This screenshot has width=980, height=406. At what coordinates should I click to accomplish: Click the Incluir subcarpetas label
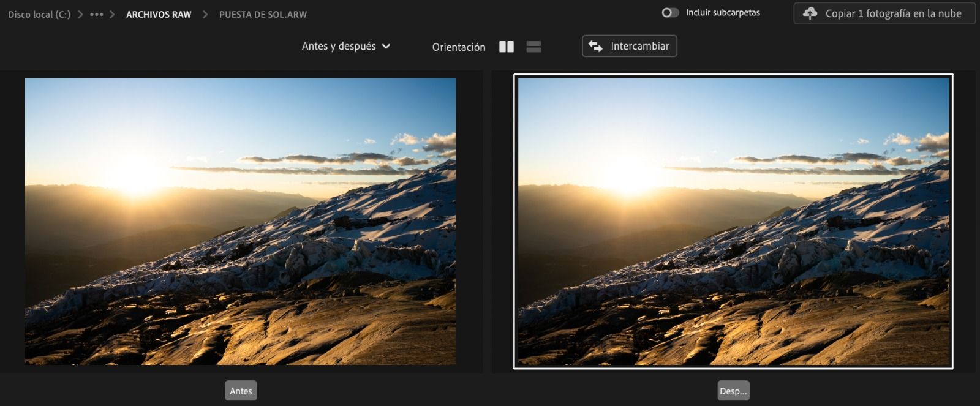[x=723, y=13]
